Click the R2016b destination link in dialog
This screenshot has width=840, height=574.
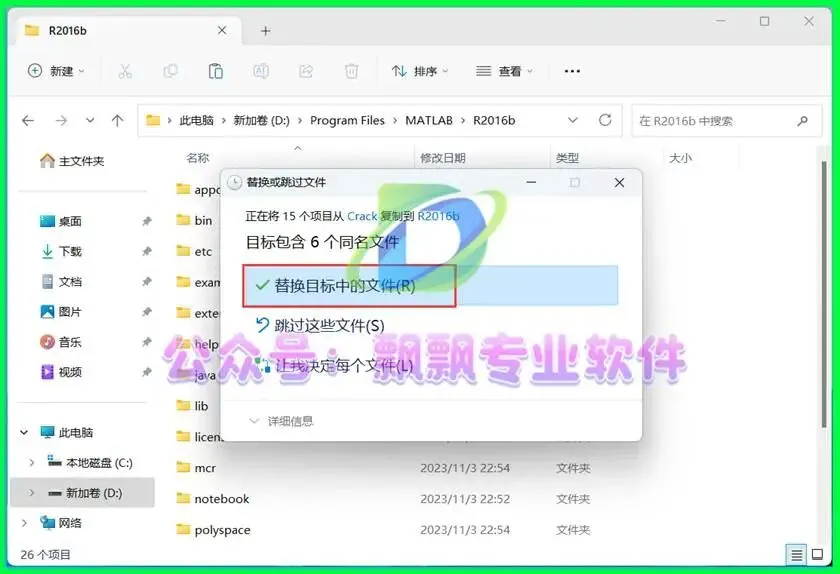pyautogui.click(x=438, y=216)
